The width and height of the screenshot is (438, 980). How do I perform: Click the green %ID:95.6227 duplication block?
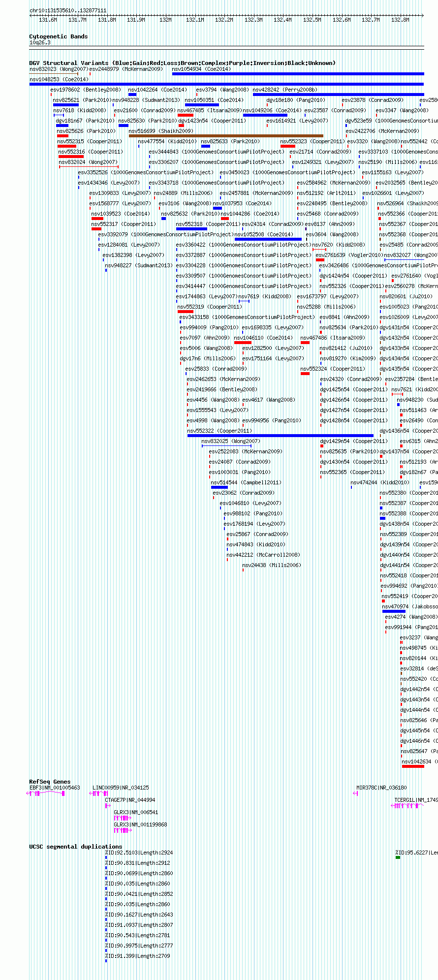click(398, 857)
